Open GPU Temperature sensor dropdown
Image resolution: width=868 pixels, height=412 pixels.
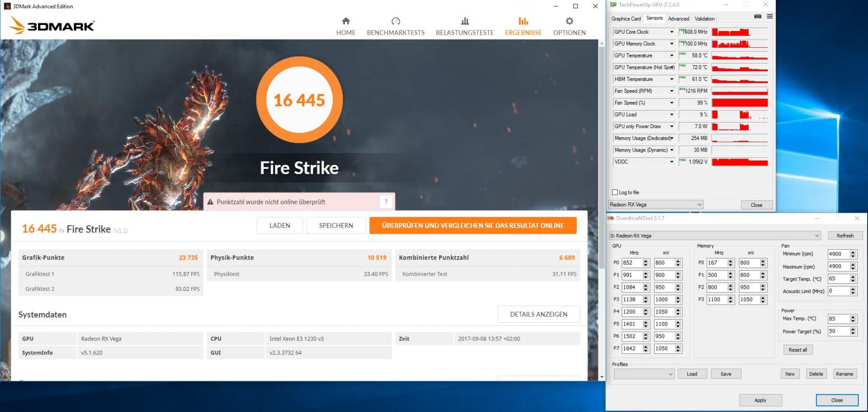672,55
